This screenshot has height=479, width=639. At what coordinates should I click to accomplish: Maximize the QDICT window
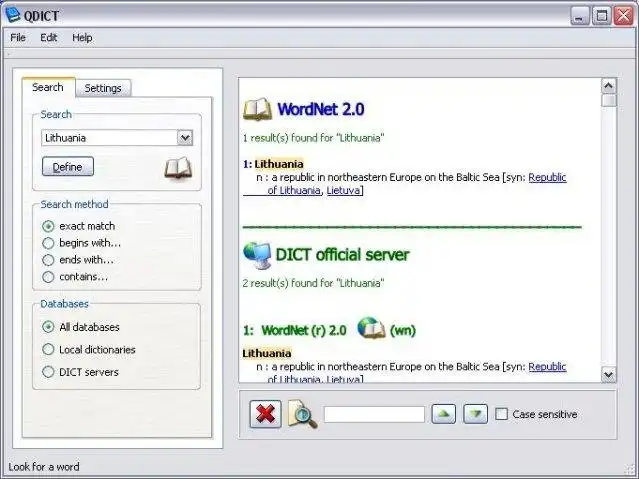(602, 16)
